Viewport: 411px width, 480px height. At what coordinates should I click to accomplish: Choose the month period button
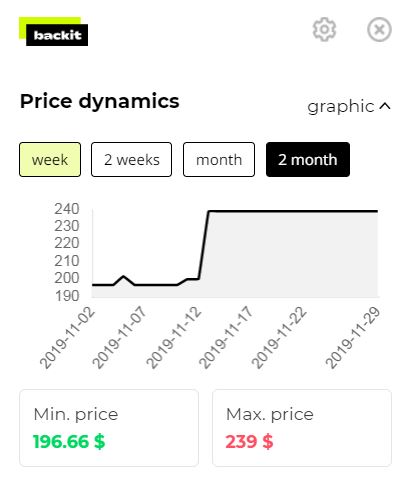(x=219, y=160)
